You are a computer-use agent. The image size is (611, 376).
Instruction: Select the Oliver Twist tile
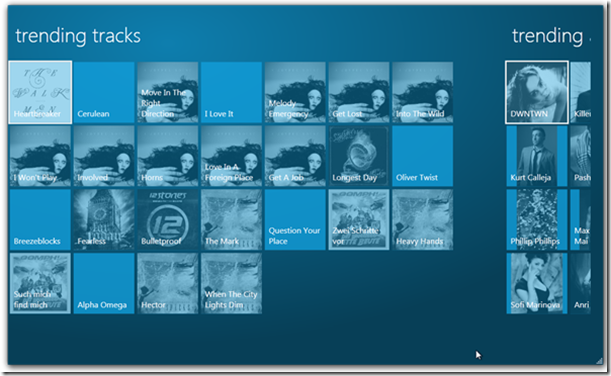(423, 156)
